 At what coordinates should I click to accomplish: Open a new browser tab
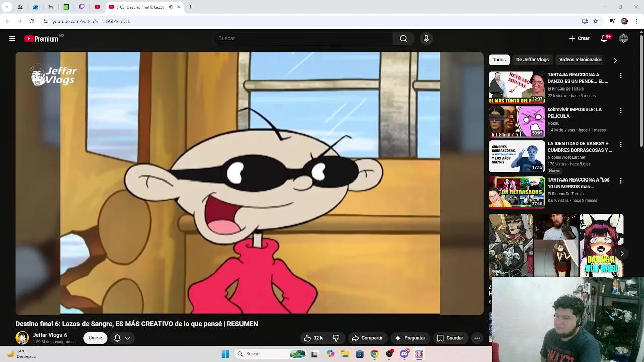coord(190,7)
